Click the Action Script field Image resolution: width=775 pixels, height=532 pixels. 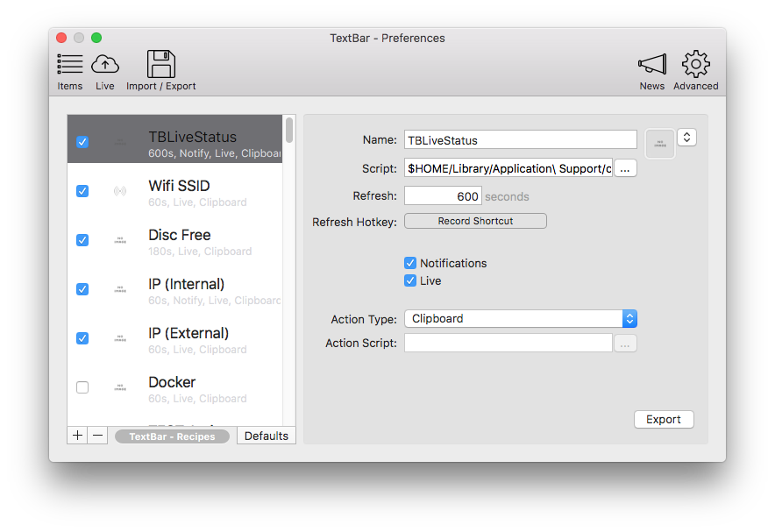508,343
